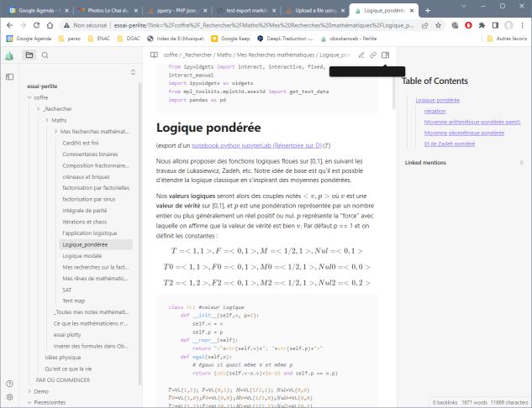
Task: Open the ENAC bookmark folder
Action: coord(98,39)
